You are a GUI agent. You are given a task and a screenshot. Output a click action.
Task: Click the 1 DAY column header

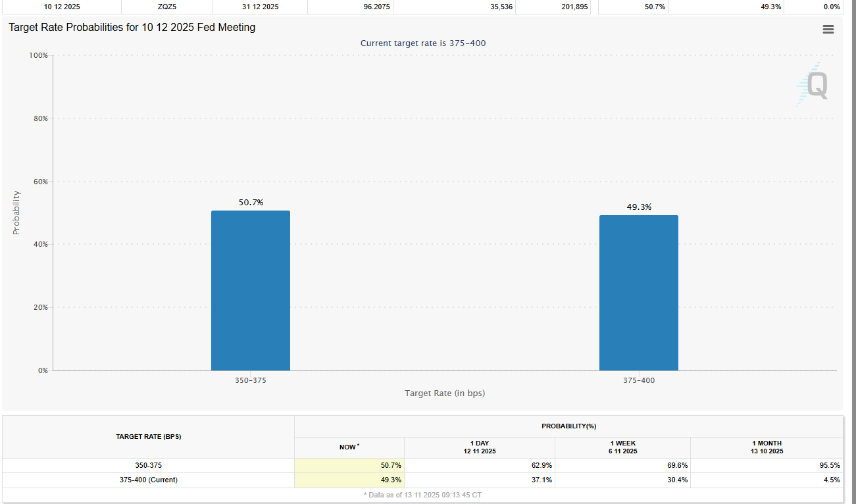pyautogui.click(x=479, y=447)
